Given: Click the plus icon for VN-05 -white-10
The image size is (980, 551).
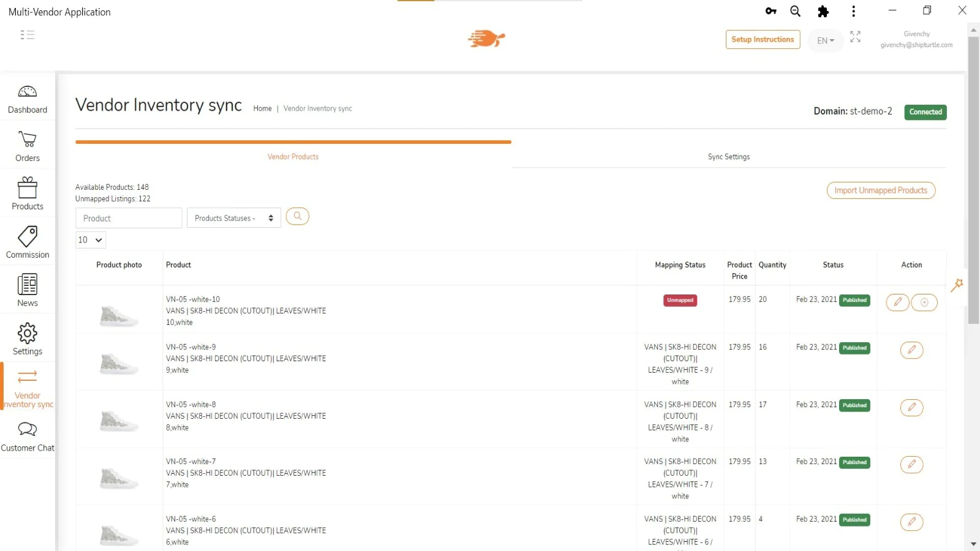Looking at the screenshot, I should click(x=924, y=302).
